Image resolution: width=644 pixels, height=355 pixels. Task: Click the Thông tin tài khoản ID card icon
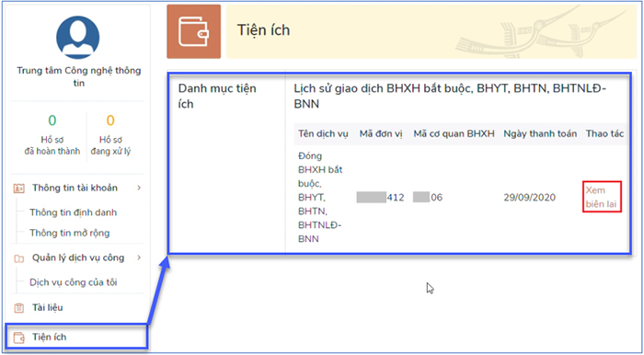[19, 189]
